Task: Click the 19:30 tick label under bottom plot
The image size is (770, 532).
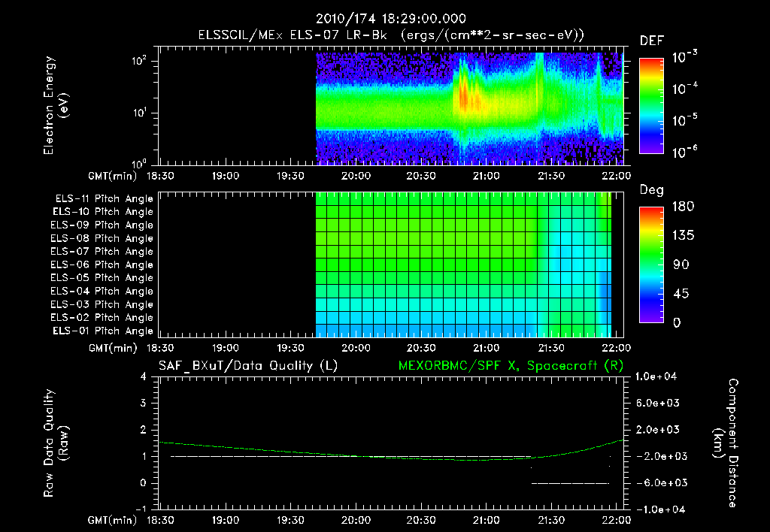Action: 290,520
